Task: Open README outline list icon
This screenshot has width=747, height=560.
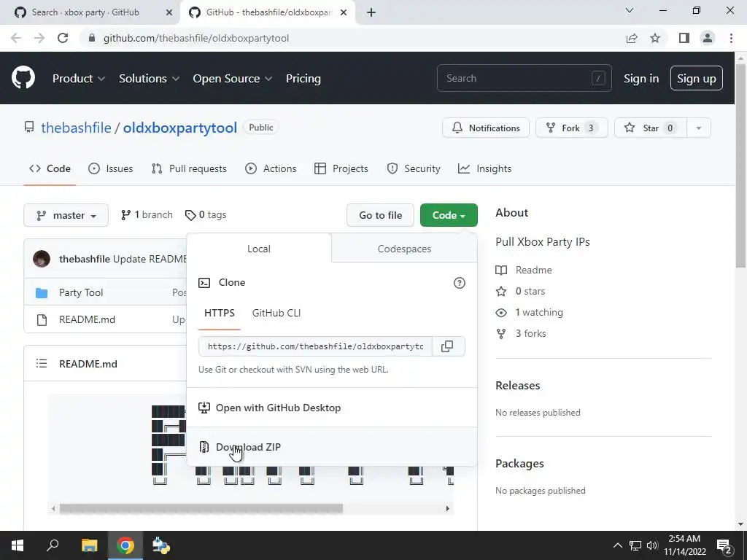Action: 42,364
